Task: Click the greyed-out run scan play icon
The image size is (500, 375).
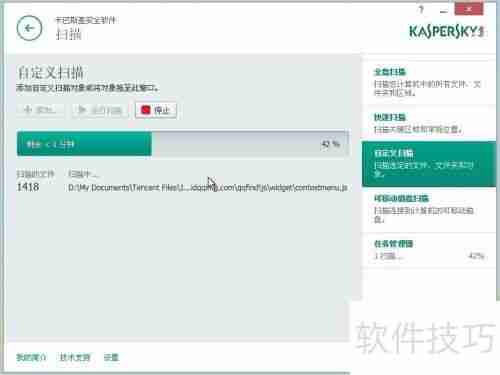Action: click(x=82, y=110)
